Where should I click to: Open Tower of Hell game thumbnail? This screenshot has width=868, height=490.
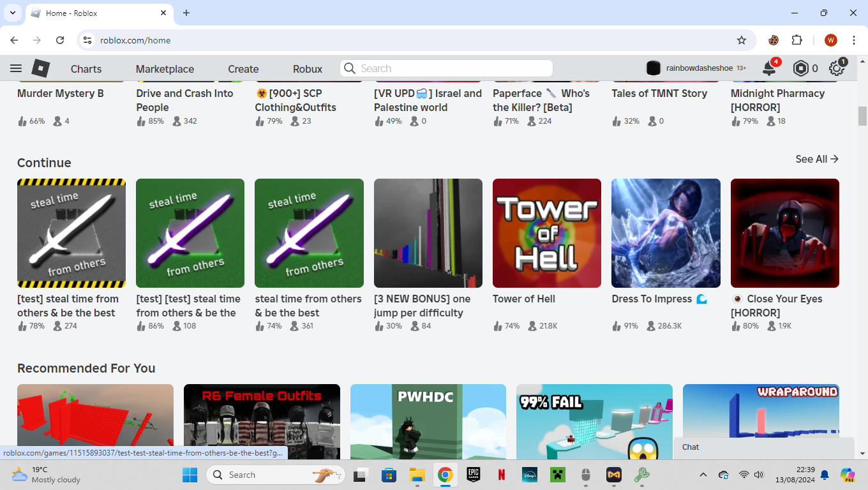pos(547,233)
